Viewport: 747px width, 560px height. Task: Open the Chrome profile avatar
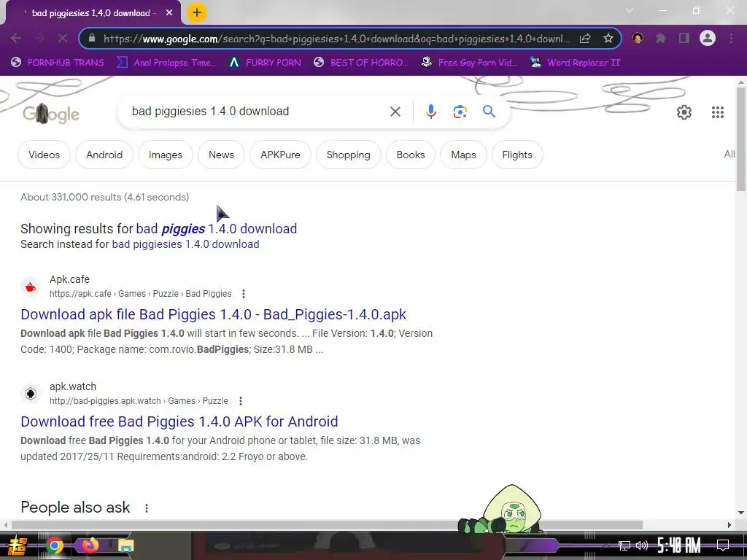click(x=708, y=38)
